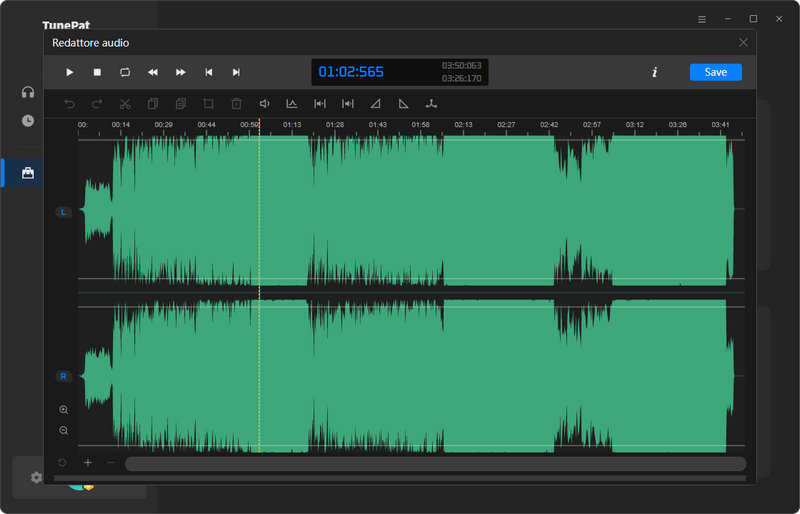Open the toolbox in TunePat sidebar
Screen dimensions: 800x514
28,173
